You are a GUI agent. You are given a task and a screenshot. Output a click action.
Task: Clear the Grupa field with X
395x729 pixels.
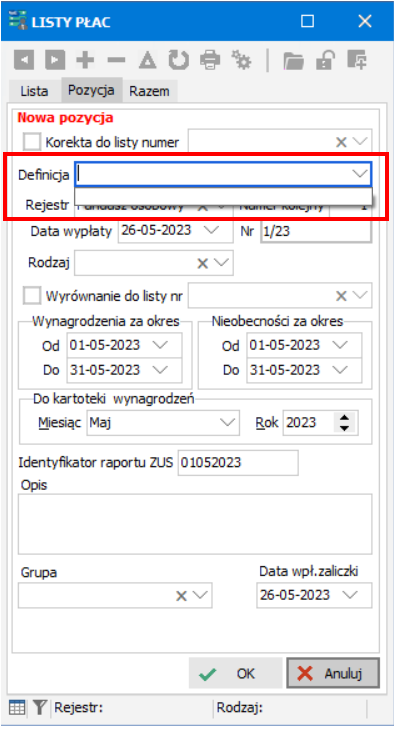pos(181,596)
